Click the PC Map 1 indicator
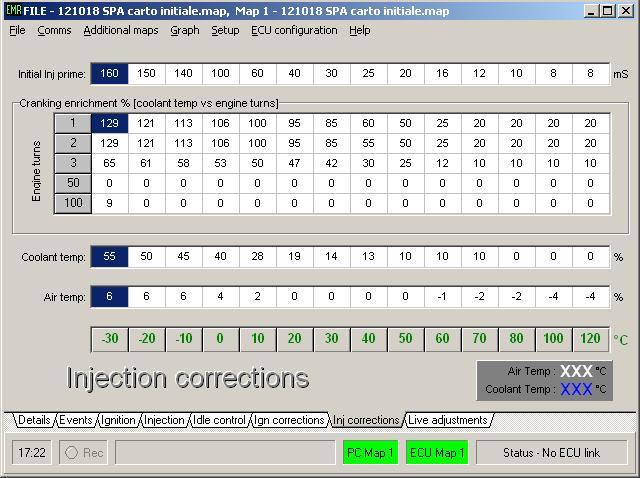This screenshot has width=640, height=478. [x=371, y=452]
